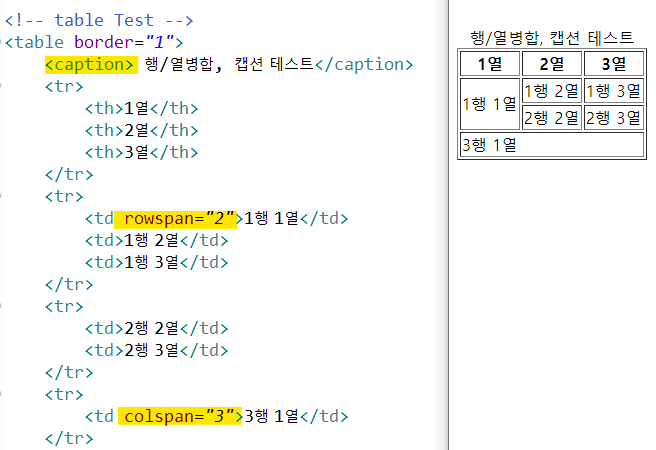Click the '1행 3열' rendered table cell

click(614, 90)
